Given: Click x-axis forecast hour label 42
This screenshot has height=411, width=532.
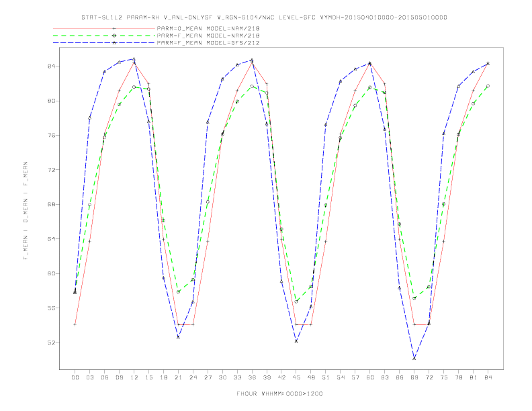Looking at the screenshot, I should click(x=281, y=377).
